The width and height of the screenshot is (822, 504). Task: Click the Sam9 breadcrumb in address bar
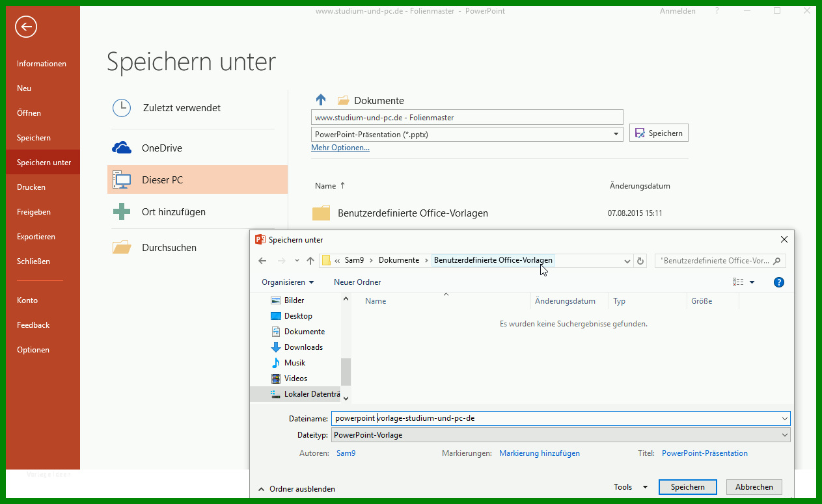pyautogui.click(x=354, y=260)
